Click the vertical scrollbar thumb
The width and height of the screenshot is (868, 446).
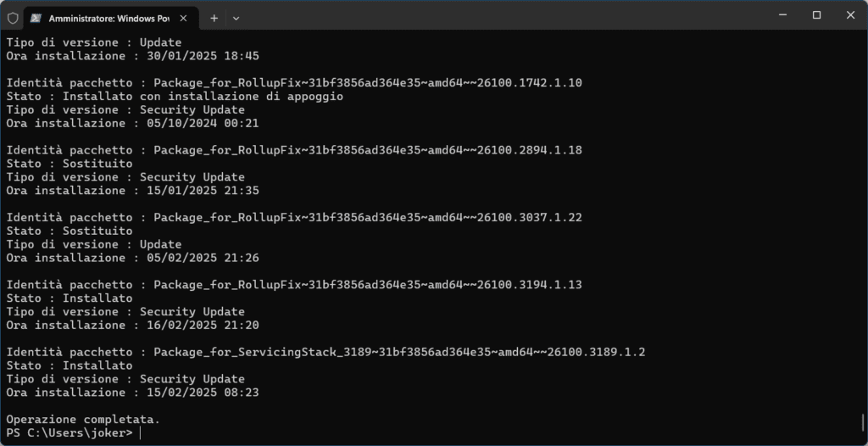[x=862, y=422]
